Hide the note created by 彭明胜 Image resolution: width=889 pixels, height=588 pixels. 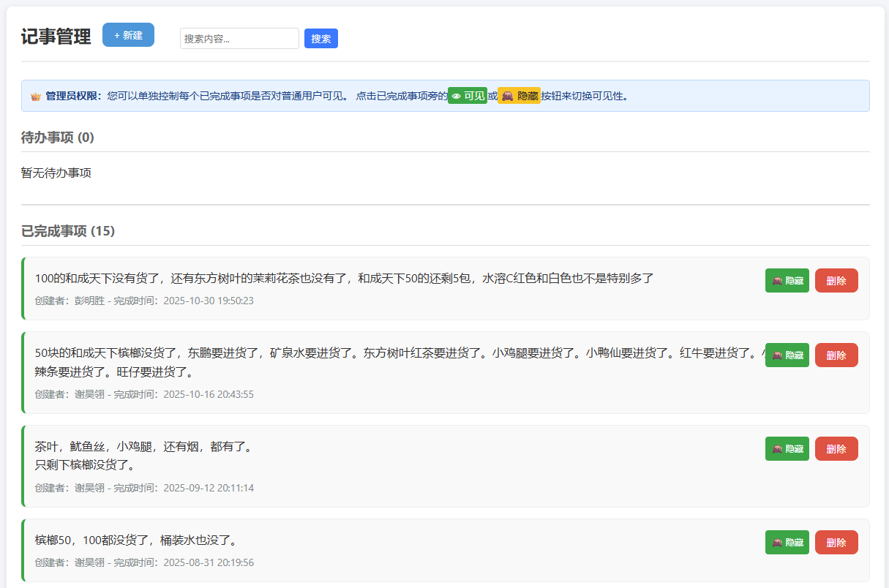point(787,281)
